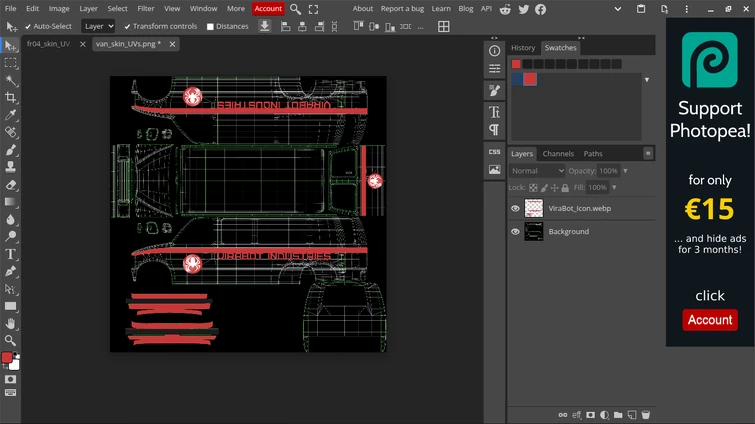The width and height of the screenshot is (755, 424).
Task: Enable the Distances checkbox
Action: [x=210, y=27]
